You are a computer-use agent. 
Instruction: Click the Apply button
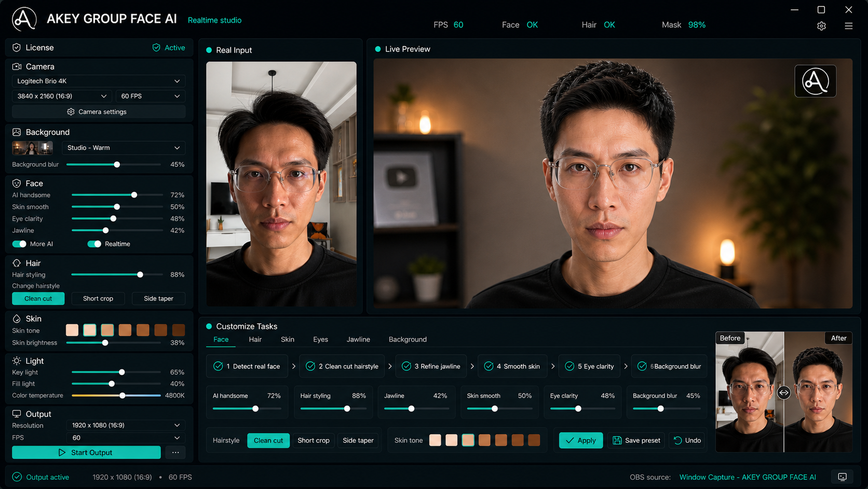581,440
